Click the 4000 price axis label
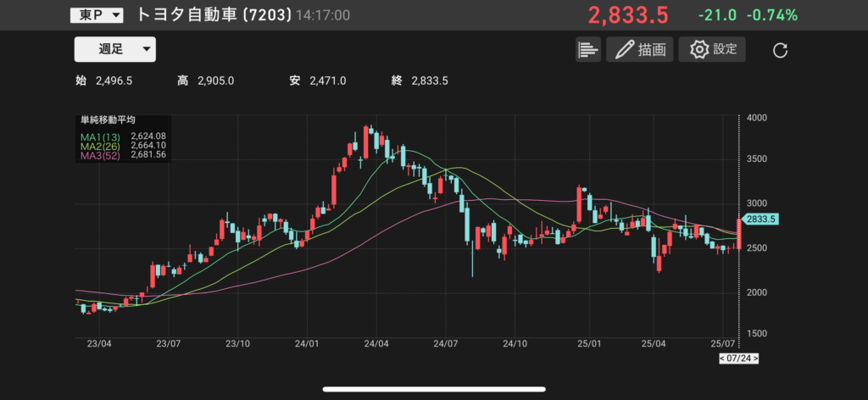868x400 pixels. pos(756,118)
